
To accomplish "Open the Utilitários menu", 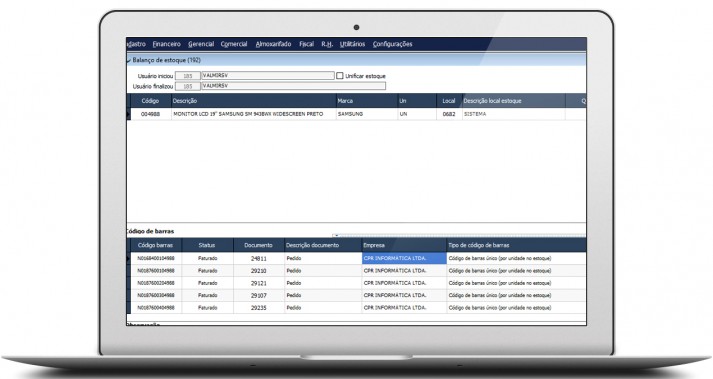I will click(x=352, y=44).
